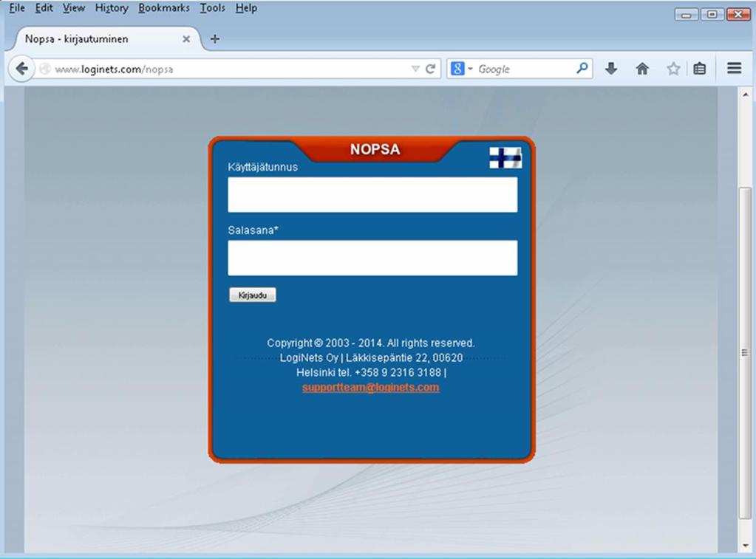The width and height of the screenshot is (756, 559).
Task: Open the History menu
Action: [x=112, y=8]
